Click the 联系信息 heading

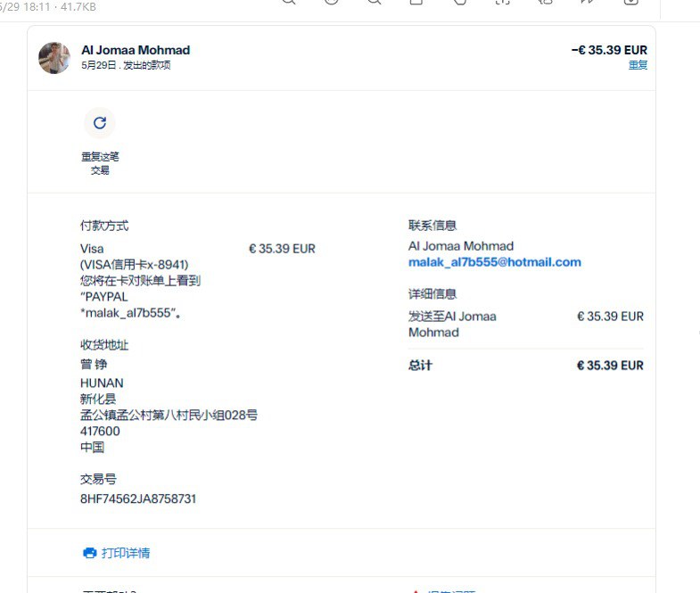point(432,226)
